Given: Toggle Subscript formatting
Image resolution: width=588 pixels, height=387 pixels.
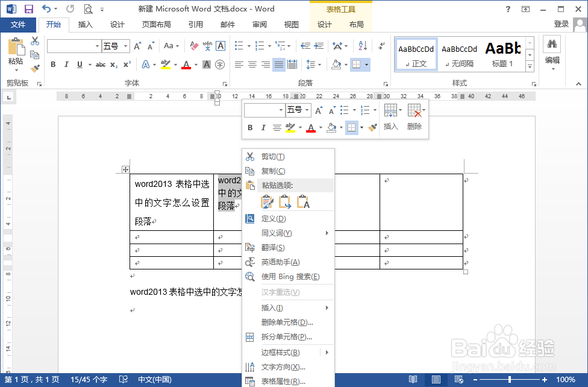Looking at the screenshot, I should (x=114, y=64).
